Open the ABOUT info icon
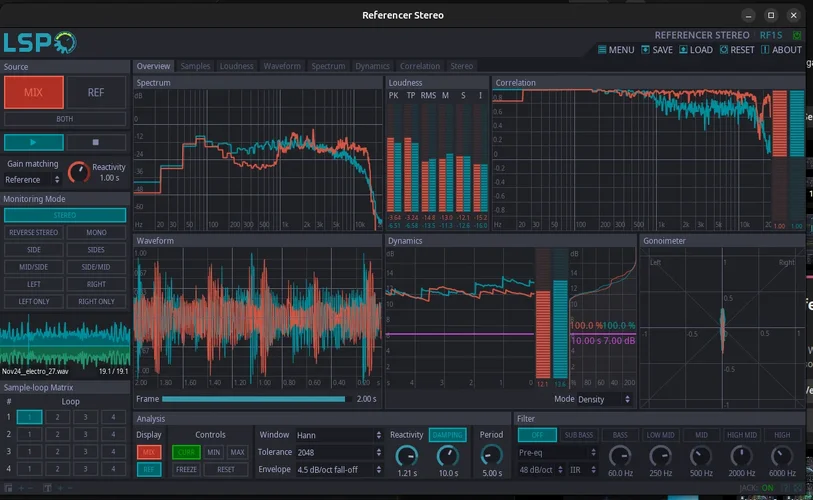 click(x=765, y=50)
